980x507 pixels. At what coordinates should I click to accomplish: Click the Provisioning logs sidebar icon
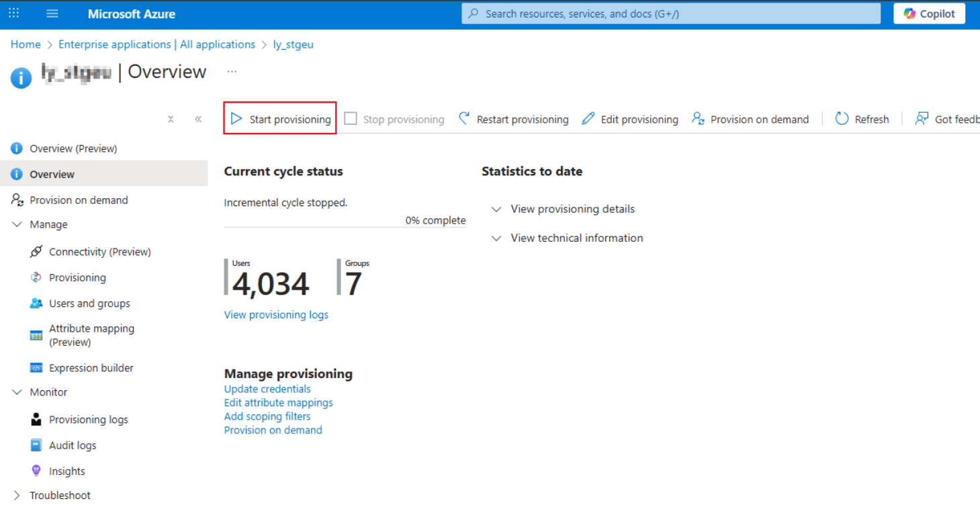(36, 420)
